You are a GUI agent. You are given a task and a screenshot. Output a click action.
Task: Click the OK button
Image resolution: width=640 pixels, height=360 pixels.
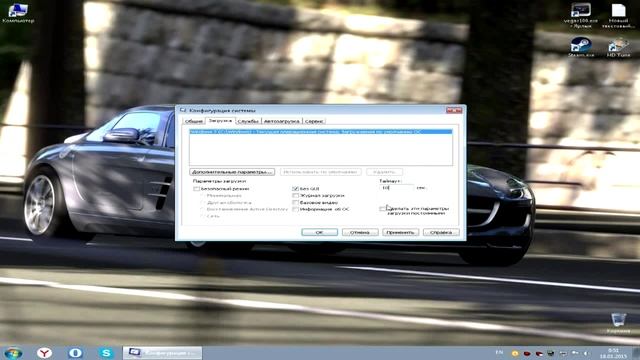pos(319,232)
